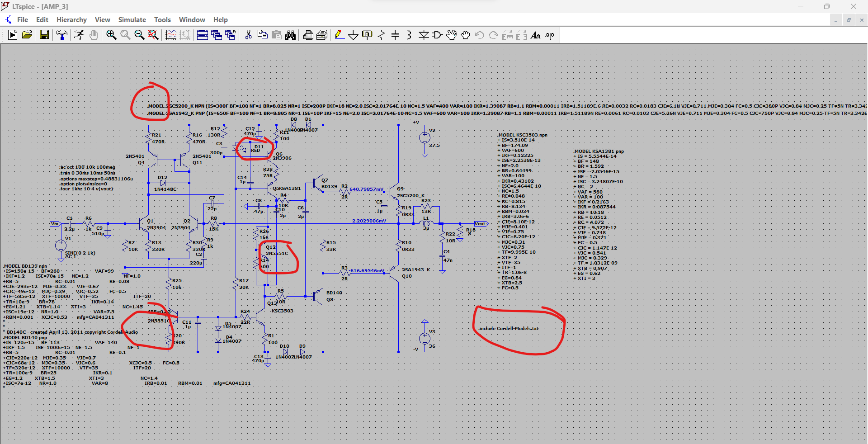Open Print Setup from the toolbar
868x444 pixels.
pyautogui.click(x=308, y=35)
